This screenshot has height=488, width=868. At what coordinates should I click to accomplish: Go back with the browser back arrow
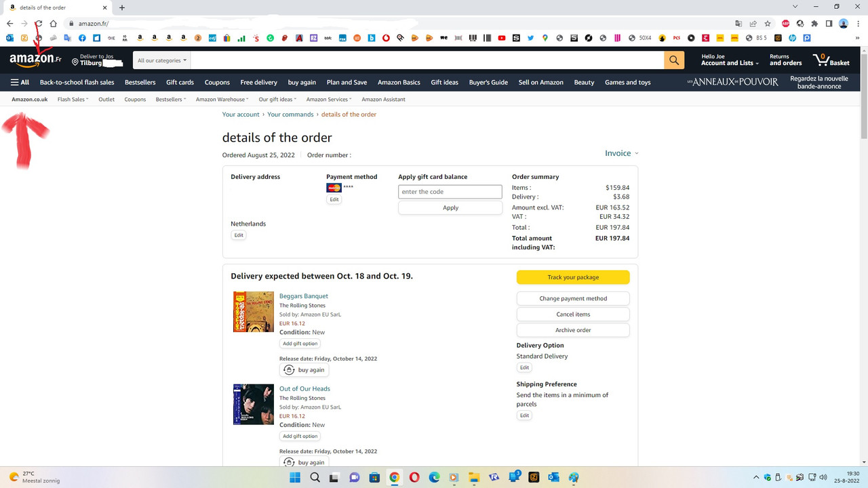point(9,24)
